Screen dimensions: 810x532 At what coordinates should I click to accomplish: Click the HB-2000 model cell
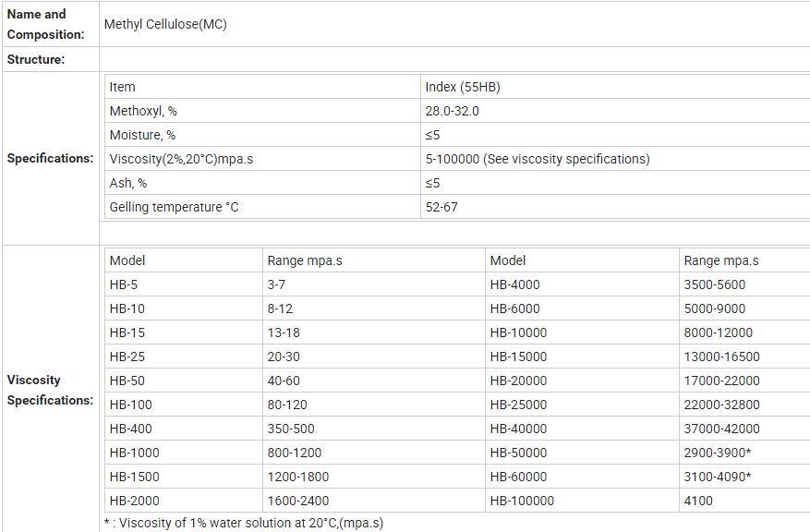point(134,501)
